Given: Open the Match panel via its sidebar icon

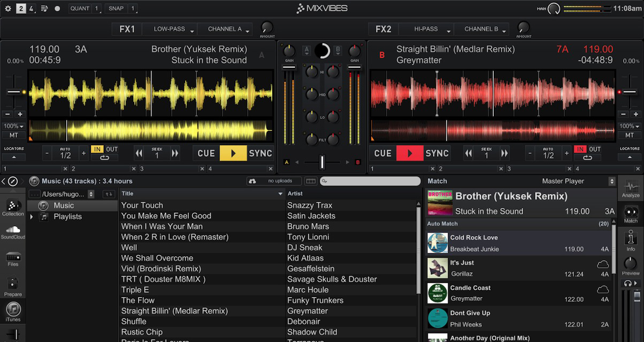Looking at the screenshot, I should tap(631, 213).
